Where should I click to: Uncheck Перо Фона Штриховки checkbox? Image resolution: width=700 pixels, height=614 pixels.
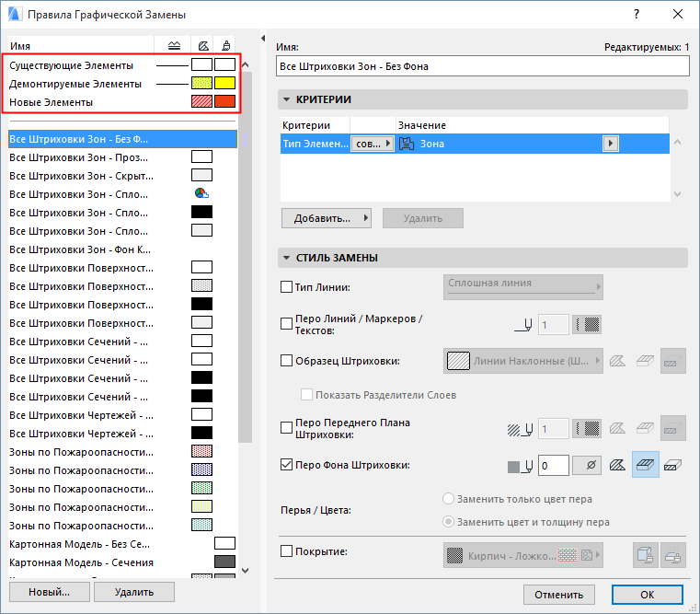[286, 464]
